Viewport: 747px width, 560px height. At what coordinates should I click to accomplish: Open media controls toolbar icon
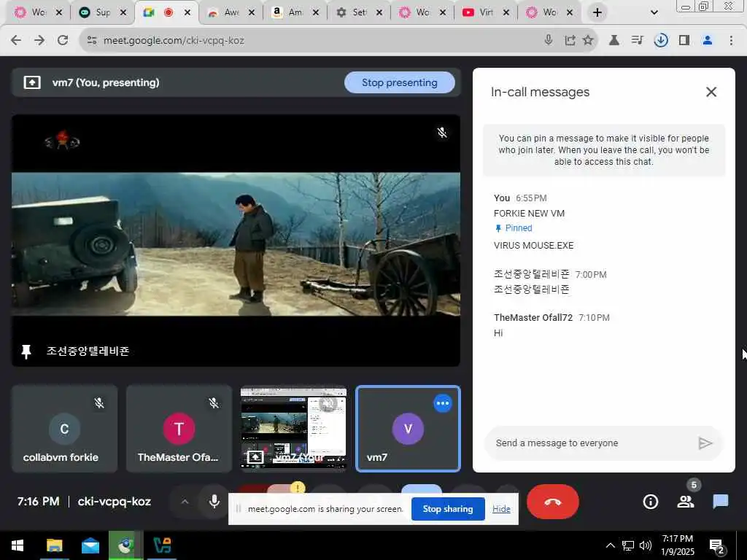[637, 41]
